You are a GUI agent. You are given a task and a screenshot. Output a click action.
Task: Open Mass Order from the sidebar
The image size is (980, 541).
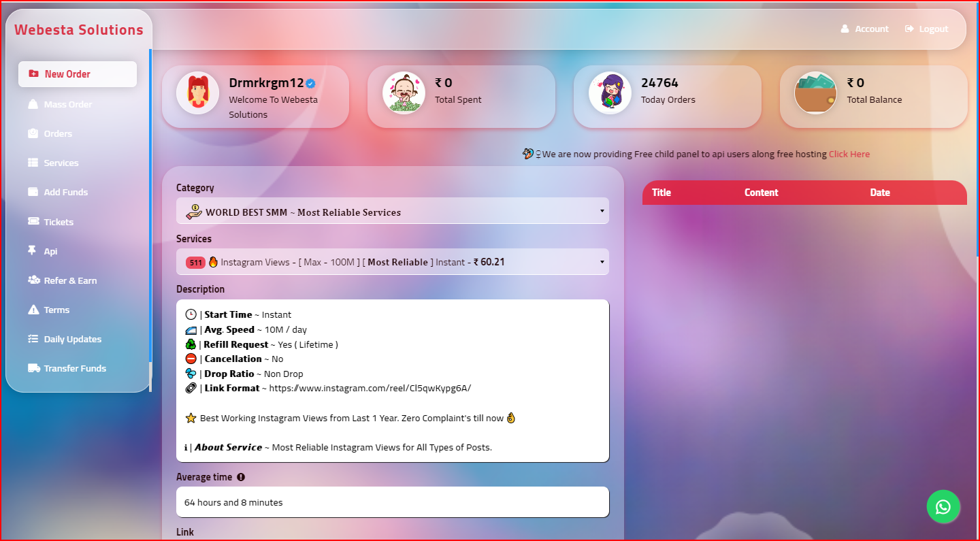(x=67, y=104)
